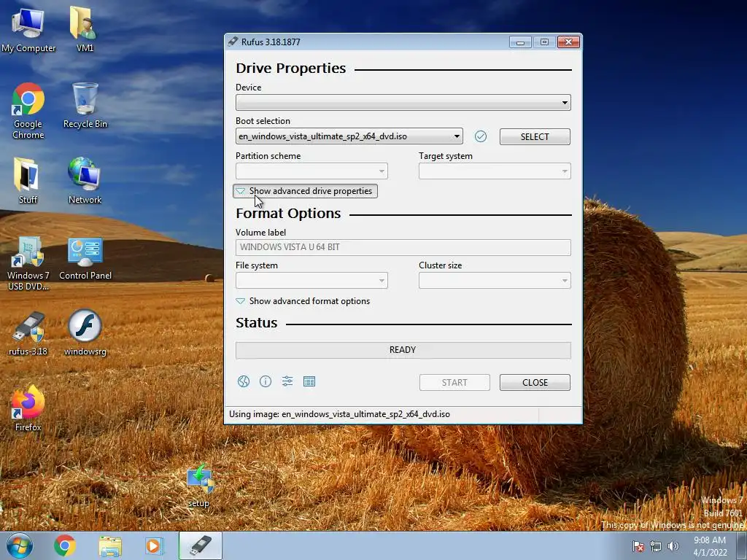
Task: Click the CLOSE button
Action: (535, 382)
